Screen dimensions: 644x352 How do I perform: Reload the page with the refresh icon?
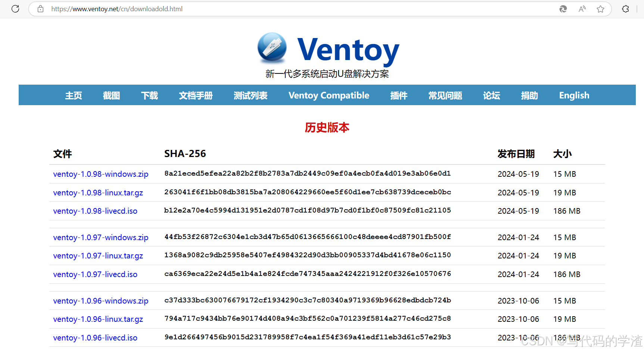tap(15, 9)
